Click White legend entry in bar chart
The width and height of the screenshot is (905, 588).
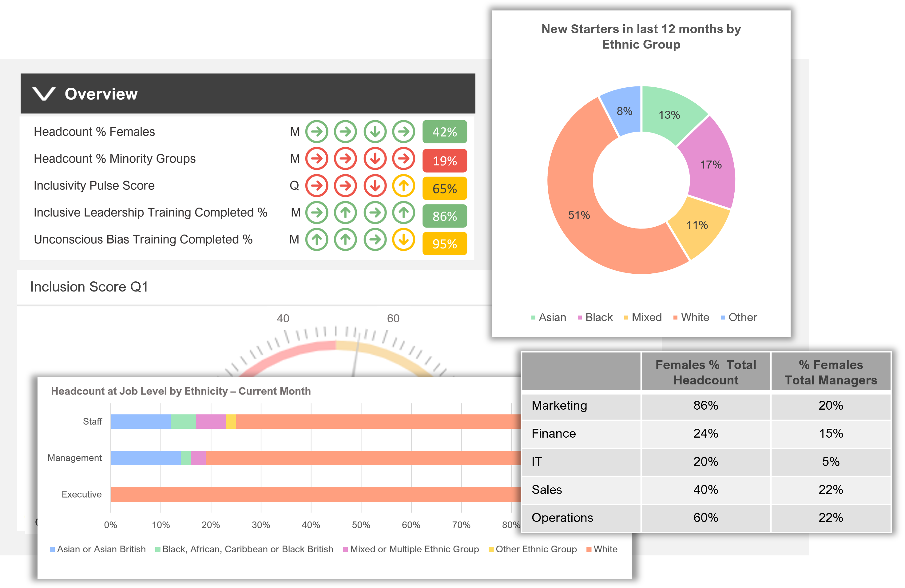click(602, 549)
